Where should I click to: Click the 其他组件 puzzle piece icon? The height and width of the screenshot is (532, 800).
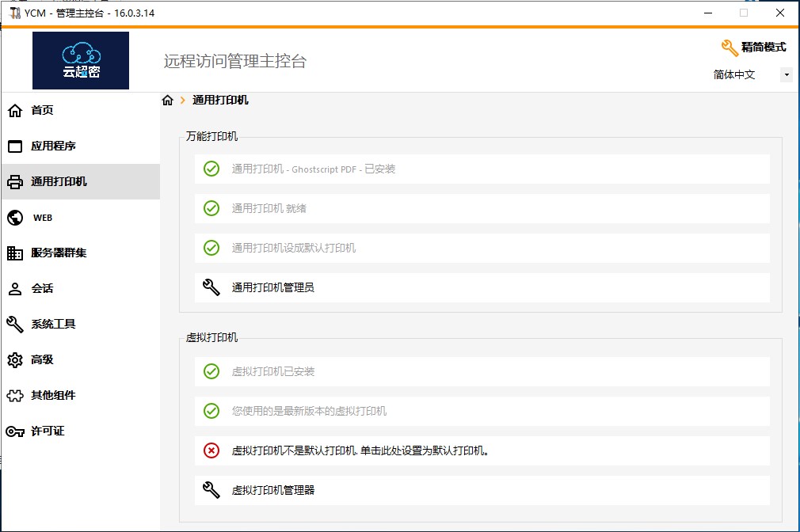coord(15,395)
